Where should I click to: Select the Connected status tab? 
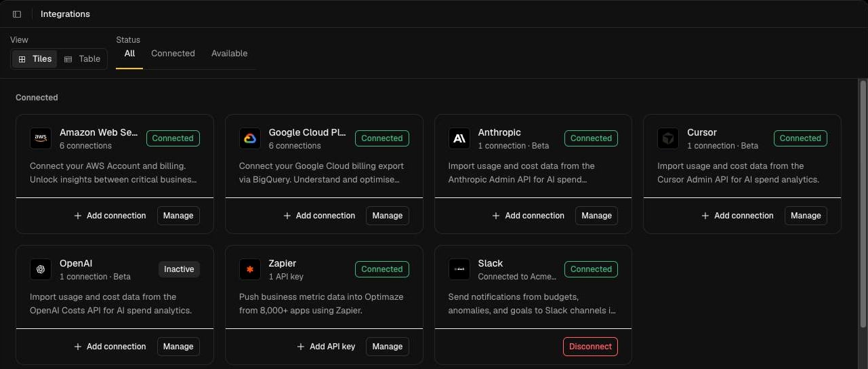tap(173, 54)
